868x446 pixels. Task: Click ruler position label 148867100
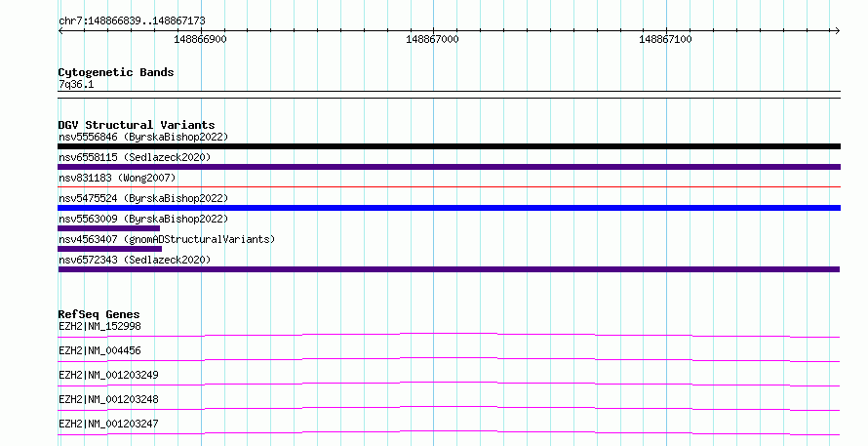pyautogui.click(x=665, y=39)
